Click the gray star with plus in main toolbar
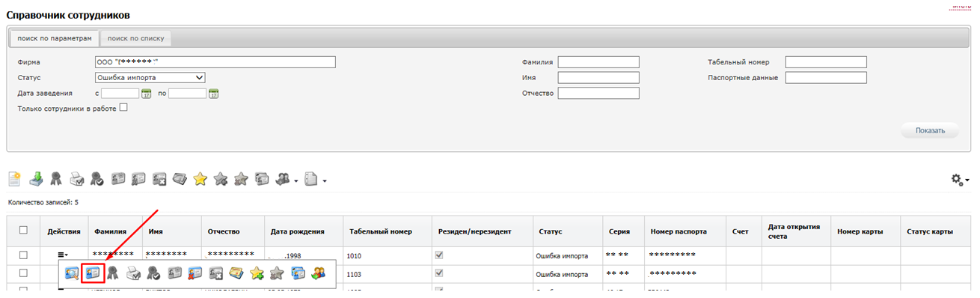This screenshot has width=980, height=298. pos(221,178)
